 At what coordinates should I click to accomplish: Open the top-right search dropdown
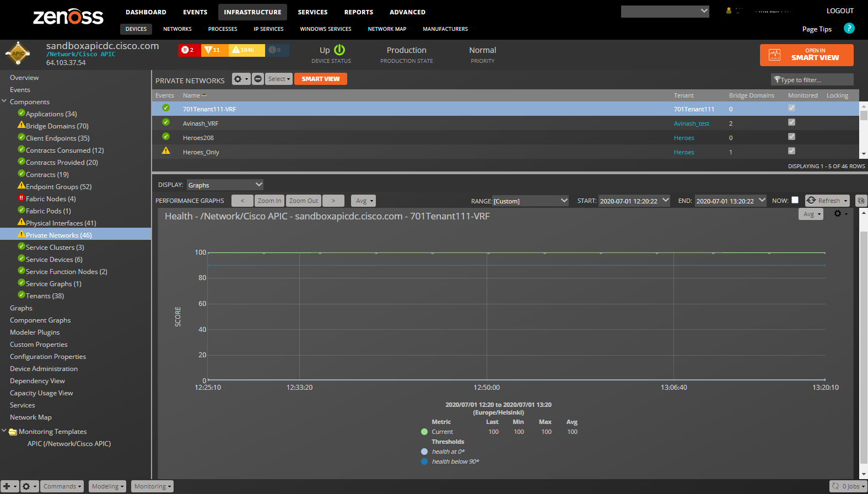point(665,11)
